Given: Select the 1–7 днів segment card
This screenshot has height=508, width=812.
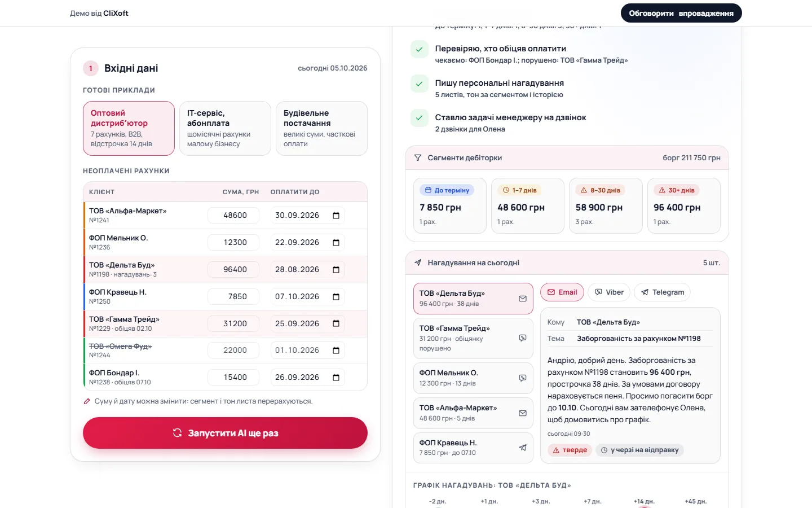Looking at the screenshot, I should (x=527, y=205).
